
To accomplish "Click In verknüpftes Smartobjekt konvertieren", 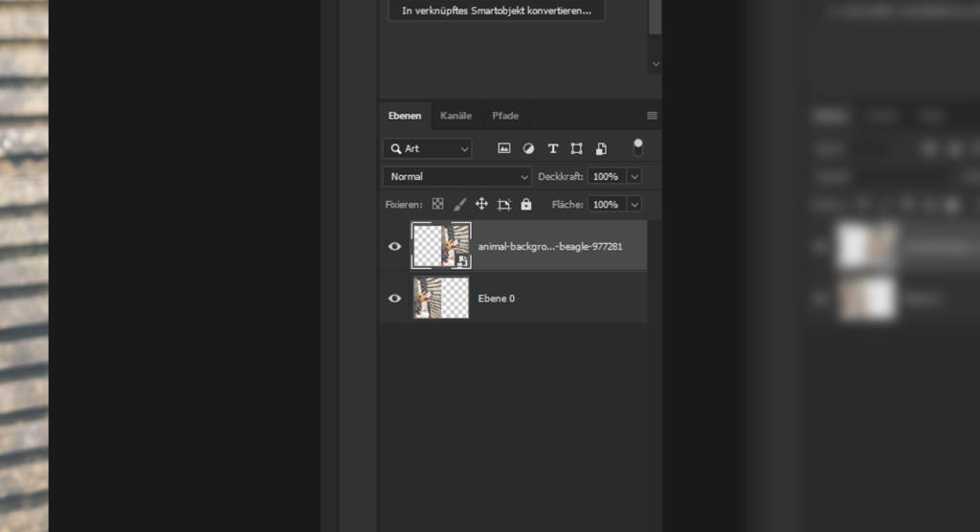I will click(496, 11).
